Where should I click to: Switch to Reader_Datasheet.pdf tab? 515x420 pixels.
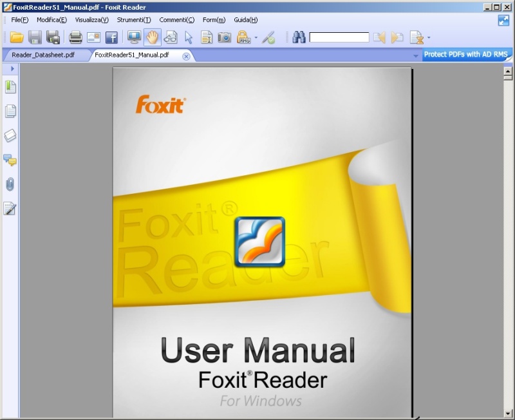pos(43,55)
